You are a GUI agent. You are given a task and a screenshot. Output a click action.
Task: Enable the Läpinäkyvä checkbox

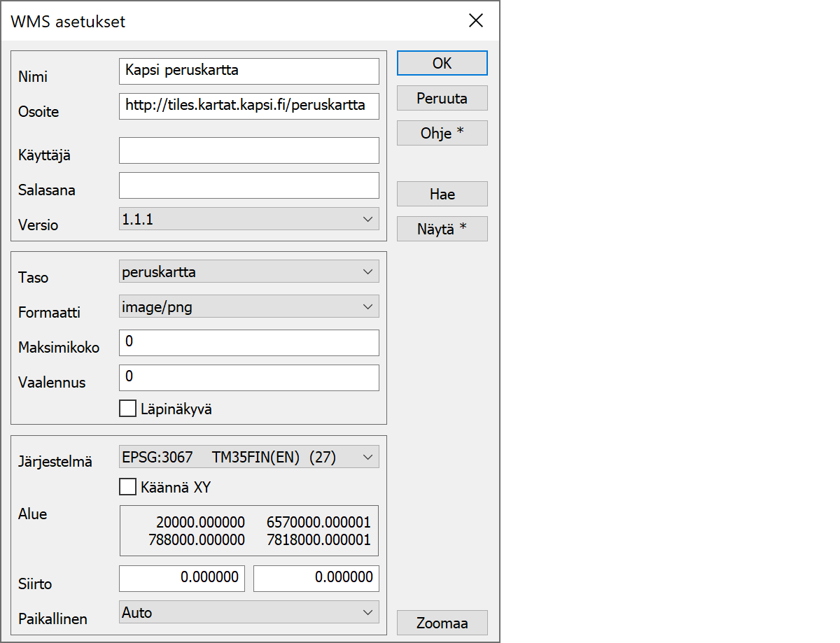(127, 409)
